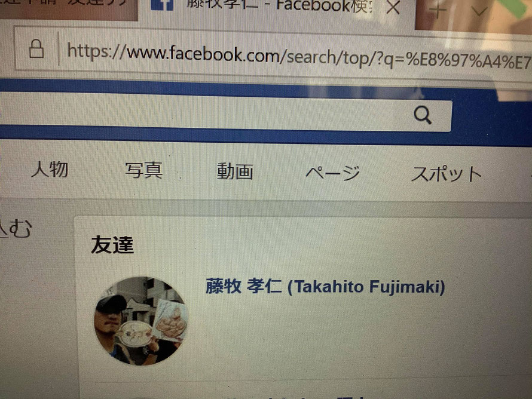Switch to the ページ filter tab
Viewport: 532px width, 399px height.
tap(332, 173)
